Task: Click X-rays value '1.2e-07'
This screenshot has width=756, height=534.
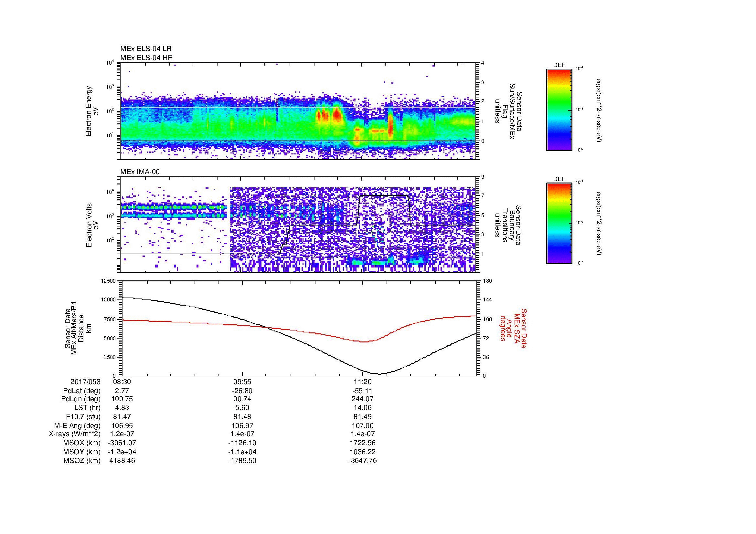Action: pyautogui.click(x=122, y=434)
